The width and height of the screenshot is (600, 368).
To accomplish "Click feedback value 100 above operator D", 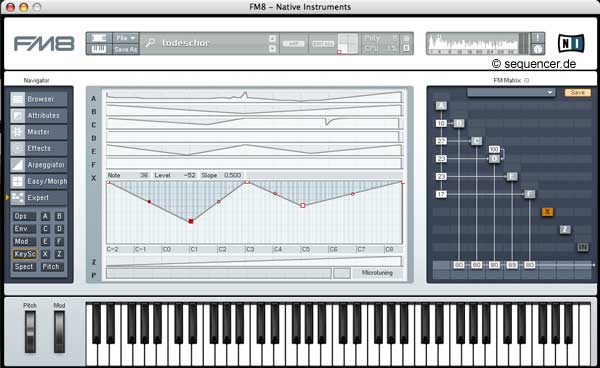I will [494, 149].
